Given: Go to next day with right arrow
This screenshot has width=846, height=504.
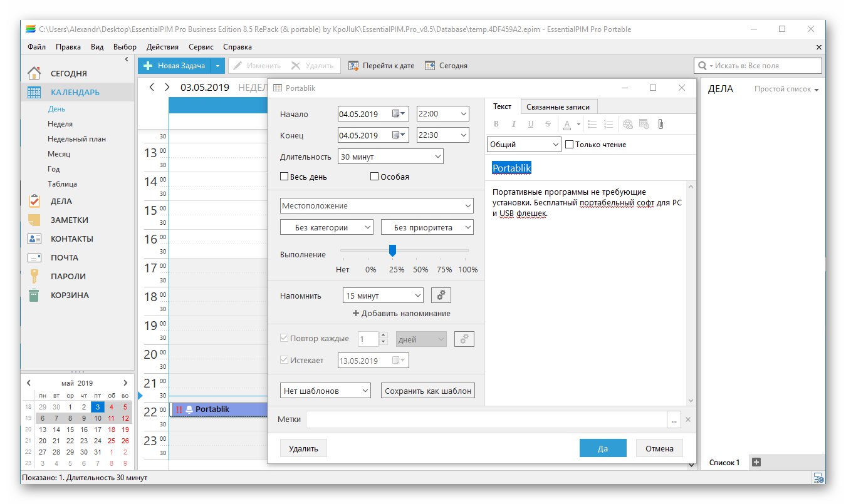Looking at the screenshot, I should 167,87.
